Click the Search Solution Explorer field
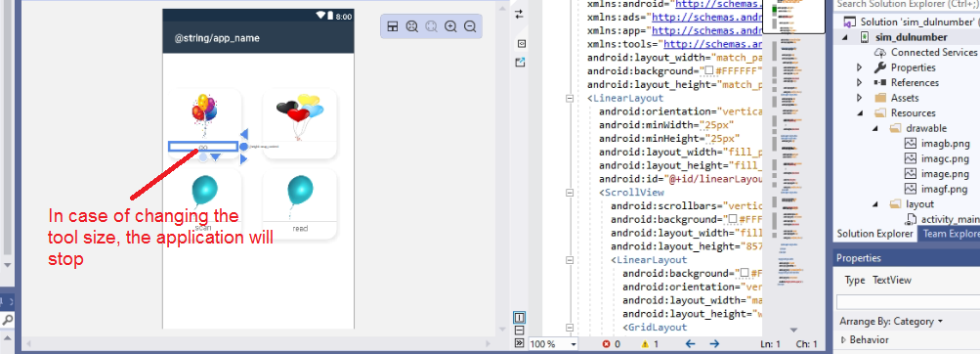980x354 pixels. pos(907,4)
